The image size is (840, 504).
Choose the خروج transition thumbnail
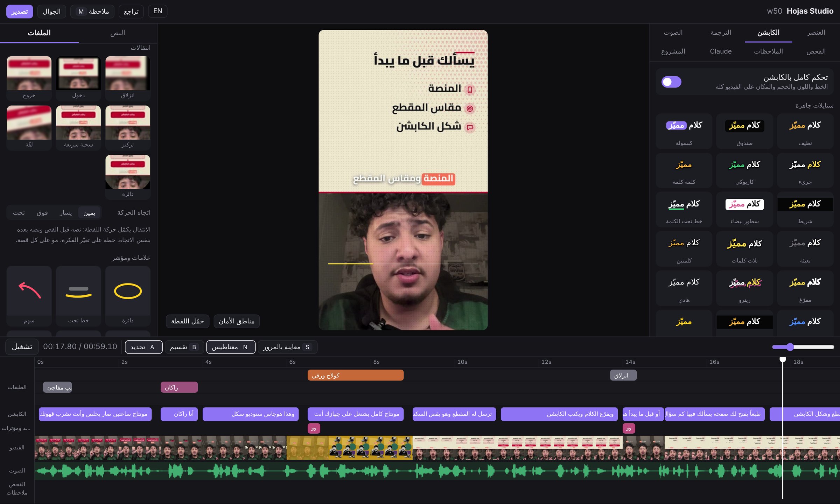pos(29,78)
